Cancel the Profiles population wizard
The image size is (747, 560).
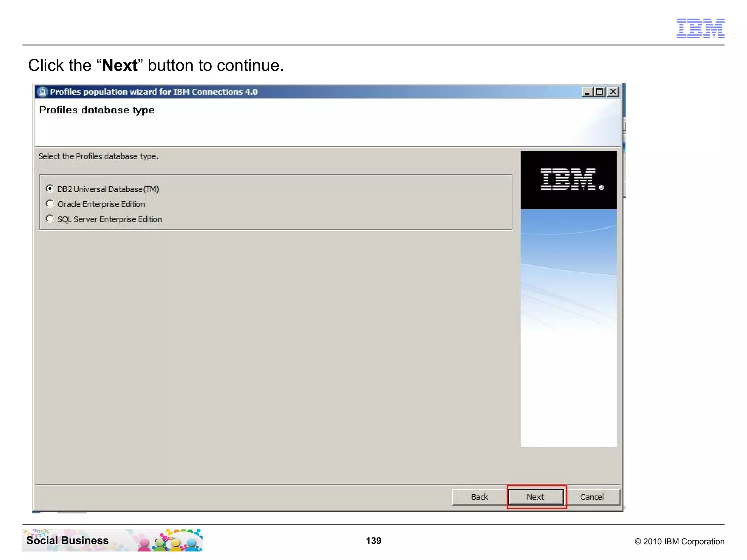(592, 497)
